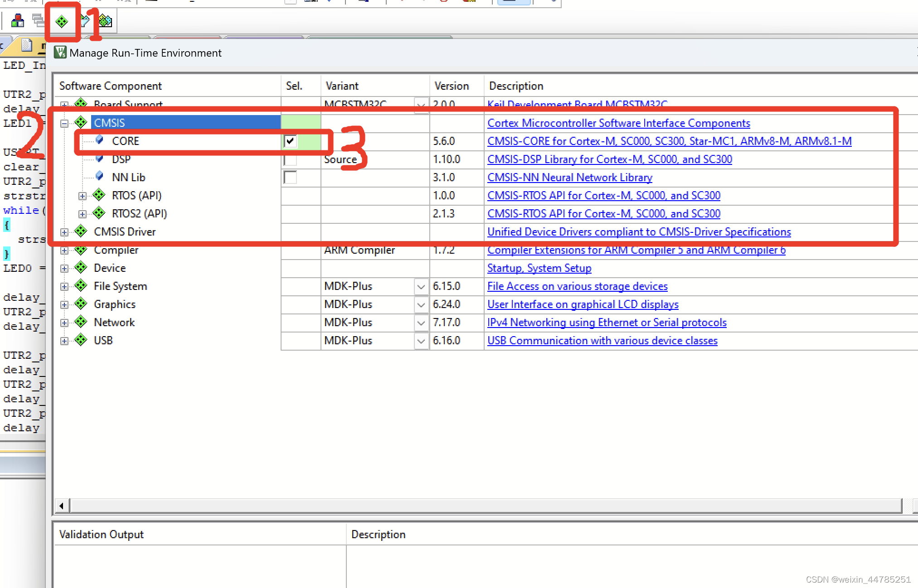
Task: Select the DSP component row label
Action: (121, 159)
